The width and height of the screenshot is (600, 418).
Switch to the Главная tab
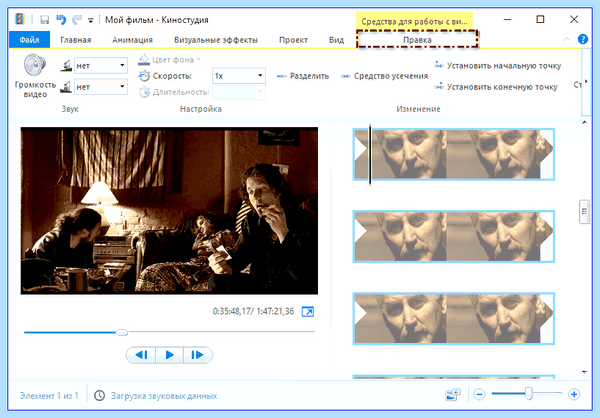76,40
